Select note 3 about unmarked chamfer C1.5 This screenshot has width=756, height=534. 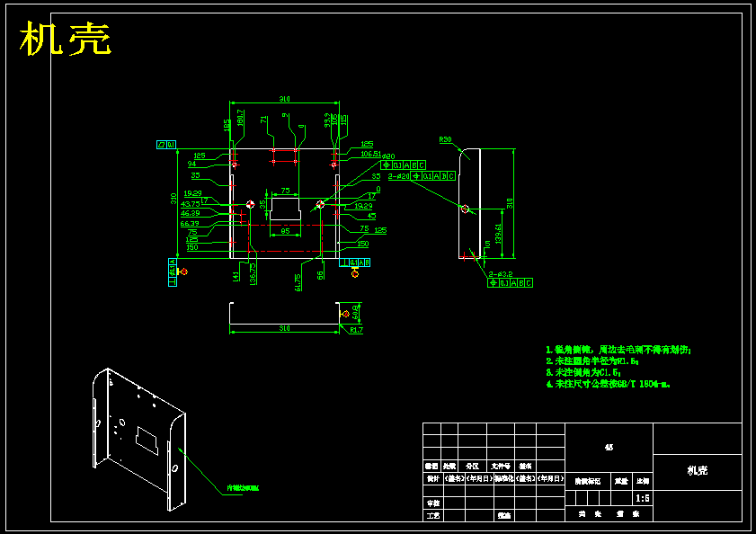coord(583,372)
